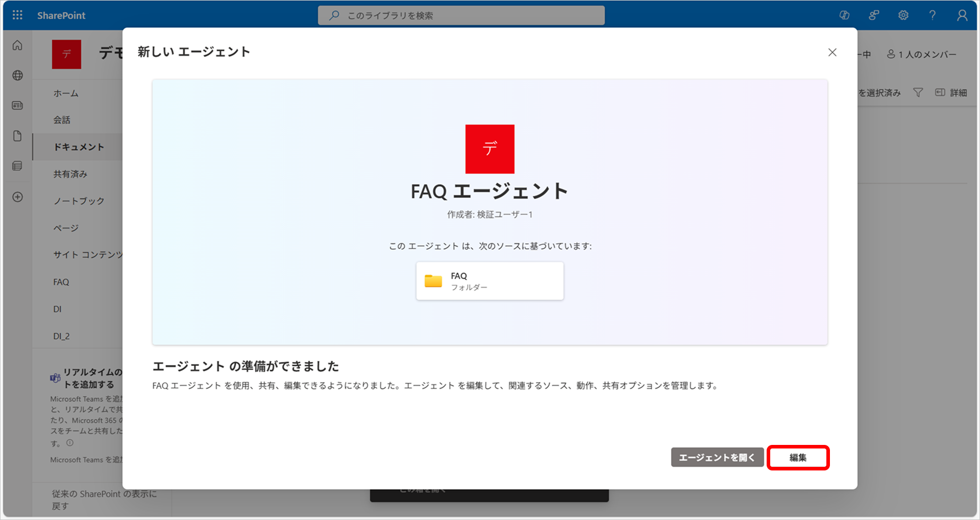The width and height of the screenshot is (980, 520).
Task: Open the help question mark
Action: [933, 15]
